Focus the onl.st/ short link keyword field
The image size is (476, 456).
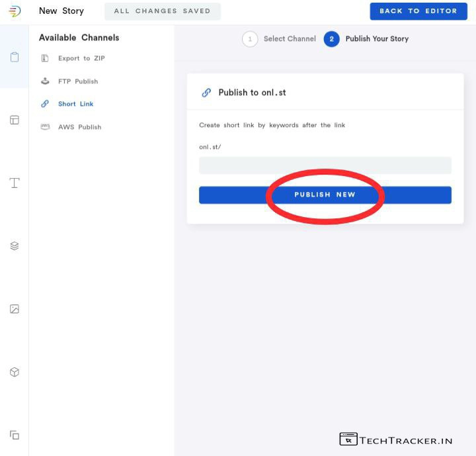click(325, 165)
